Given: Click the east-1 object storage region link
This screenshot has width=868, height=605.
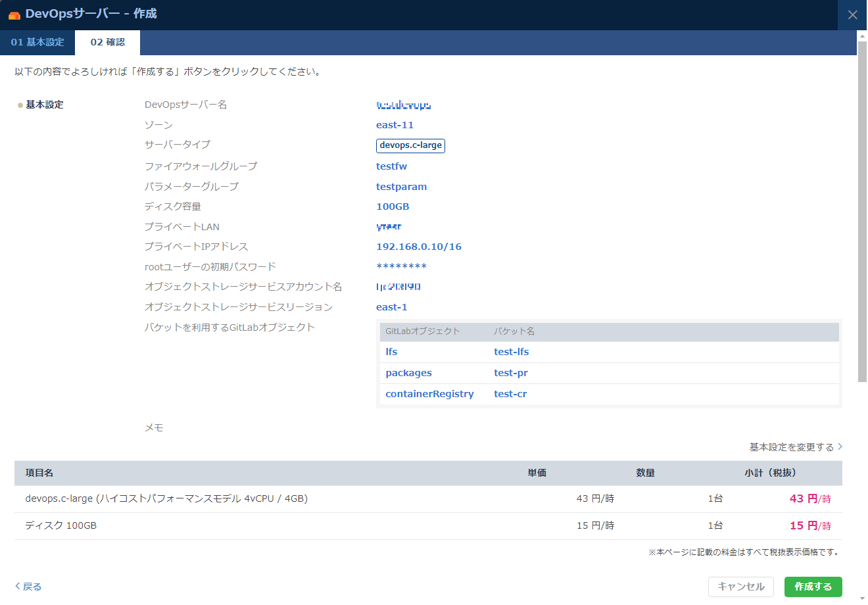Looking at the screenshot, I should [392, 306].
